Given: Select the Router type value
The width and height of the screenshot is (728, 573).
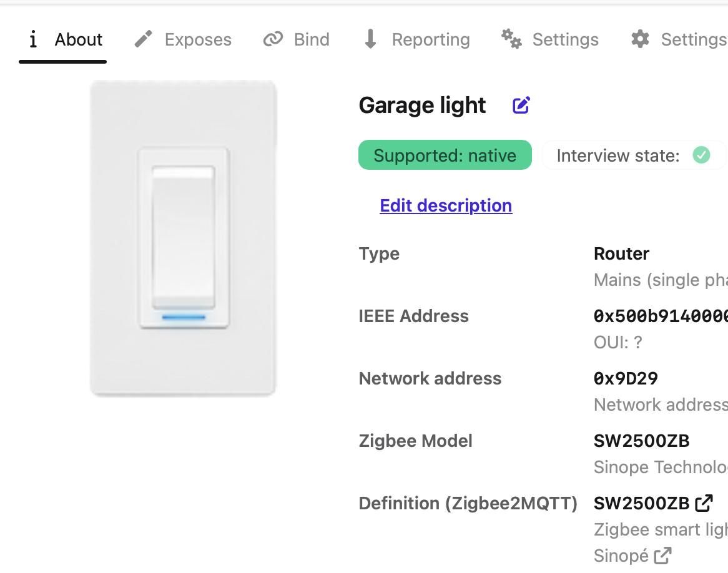Looking at the screenshot, I should [x=621, y=253].
